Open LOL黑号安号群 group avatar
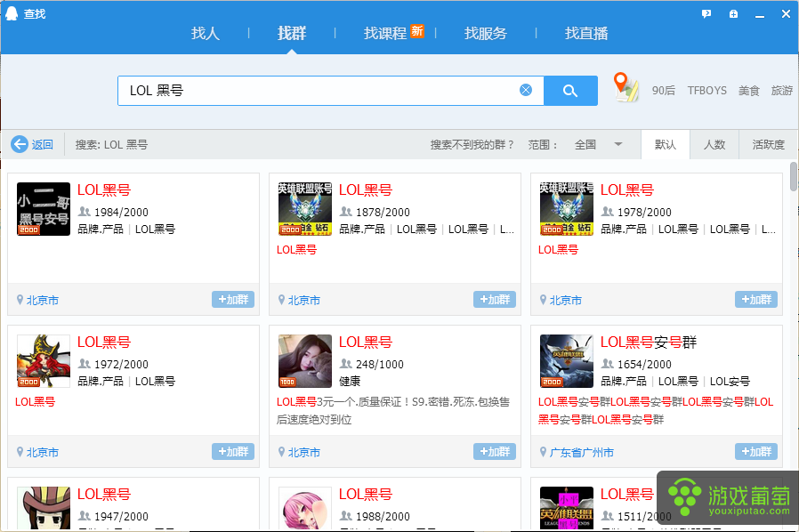 [x=567, y=361]
